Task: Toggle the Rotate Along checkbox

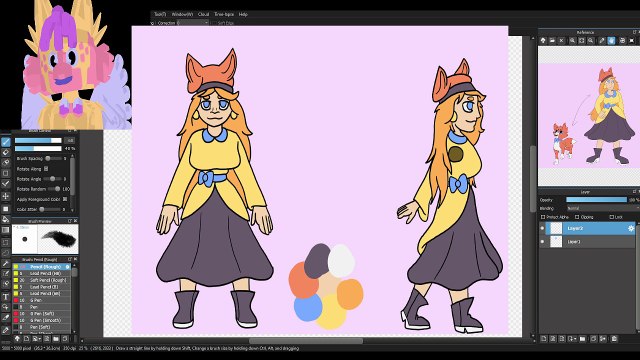Action: tap(46, 169)
